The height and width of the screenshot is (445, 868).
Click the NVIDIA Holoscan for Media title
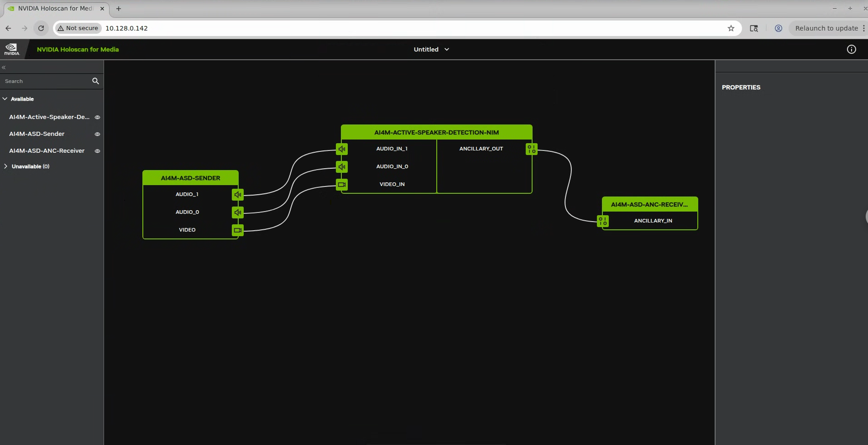pos(78,49)
